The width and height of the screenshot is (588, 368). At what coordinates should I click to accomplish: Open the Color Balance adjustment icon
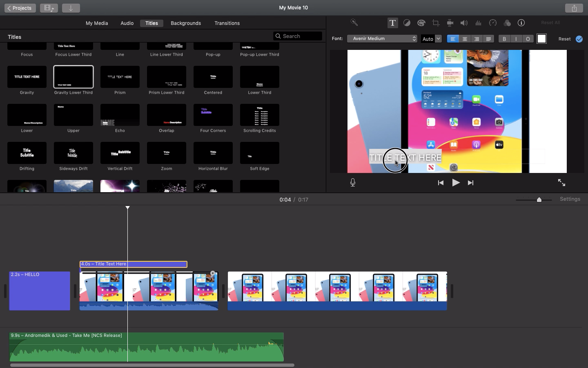407,23
